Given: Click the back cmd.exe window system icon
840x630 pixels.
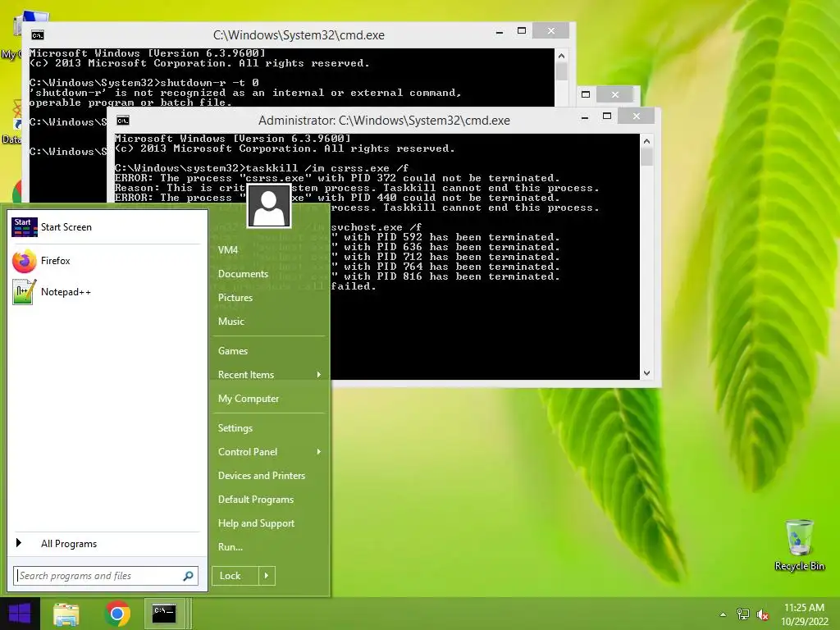Looking at the screenshot, I should 37,35.
